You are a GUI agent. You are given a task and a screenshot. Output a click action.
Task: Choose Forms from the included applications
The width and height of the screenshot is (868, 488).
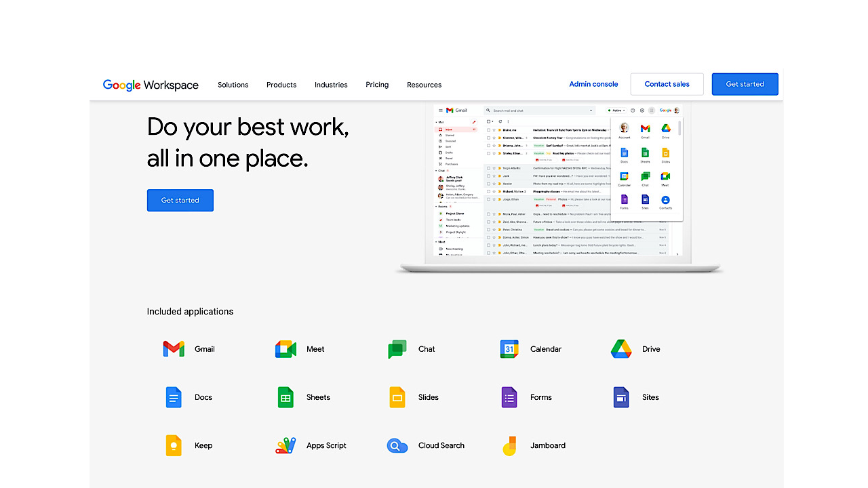[x=526, y=397]
